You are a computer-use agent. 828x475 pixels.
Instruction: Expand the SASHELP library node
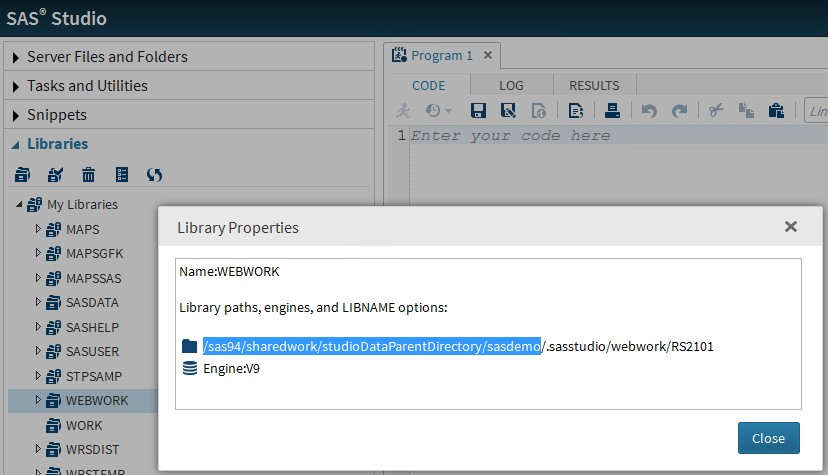(x=38, y=326)
